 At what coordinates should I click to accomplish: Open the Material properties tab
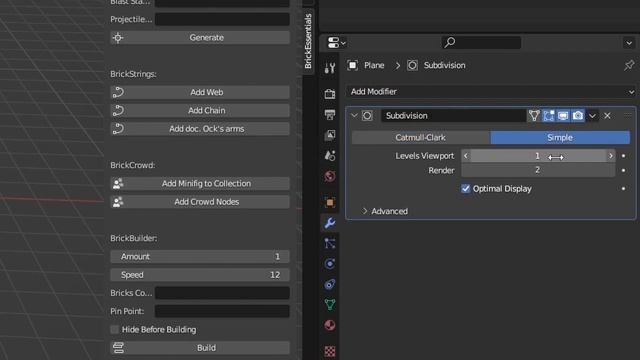click(x=330, y=325)
